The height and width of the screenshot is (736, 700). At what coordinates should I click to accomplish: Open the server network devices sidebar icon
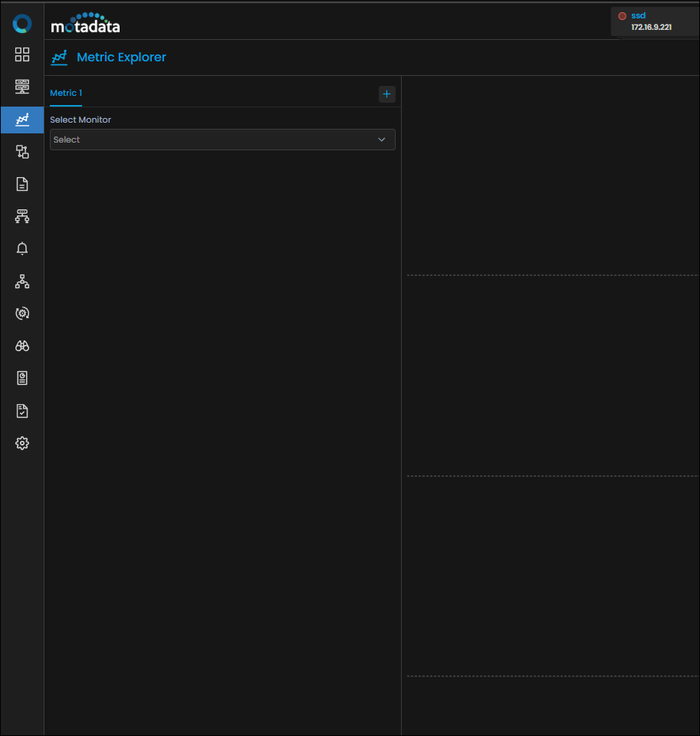[x=22, y=216]
